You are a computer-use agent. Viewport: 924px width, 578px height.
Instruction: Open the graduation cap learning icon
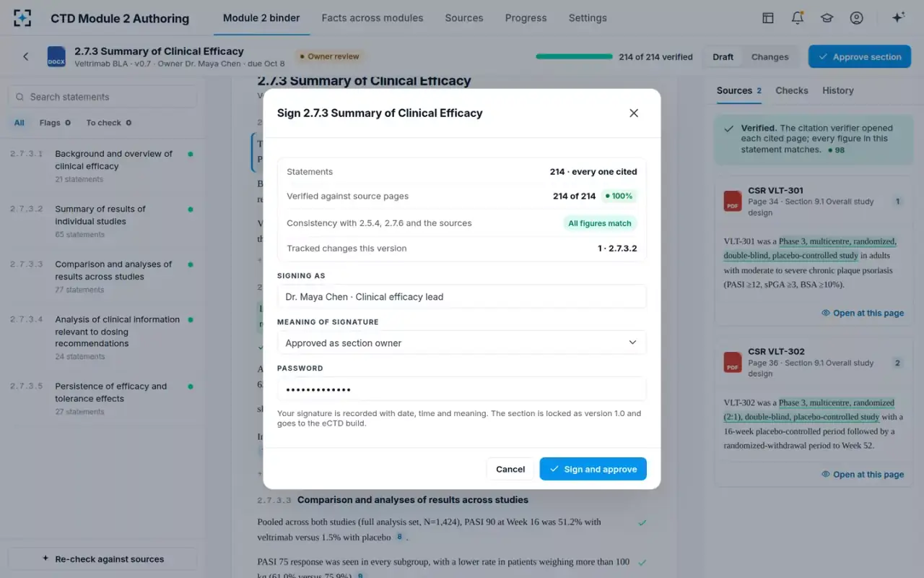827,18
